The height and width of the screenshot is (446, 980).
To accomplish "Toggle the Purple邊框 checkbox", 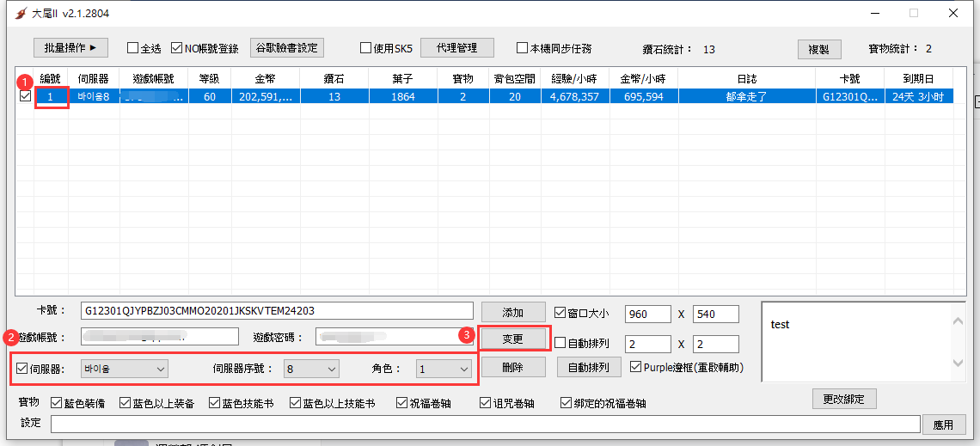I will tap(635, 367).
